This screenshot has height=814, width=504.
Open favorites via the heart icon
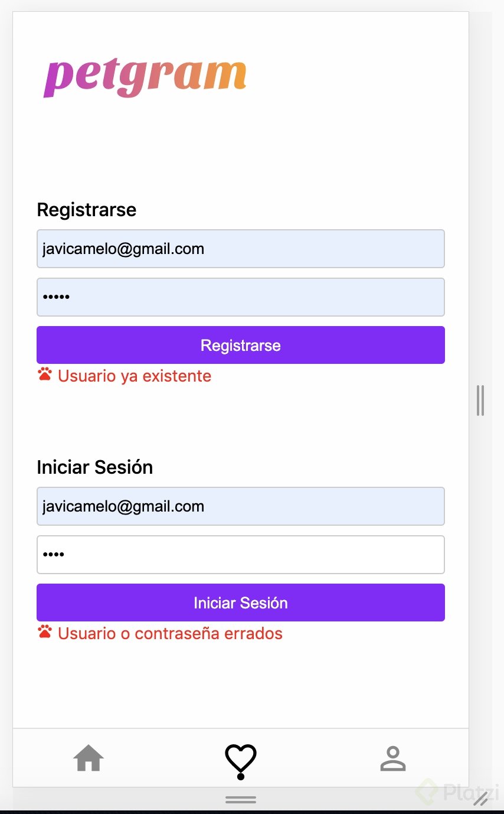tap(241, 760)
